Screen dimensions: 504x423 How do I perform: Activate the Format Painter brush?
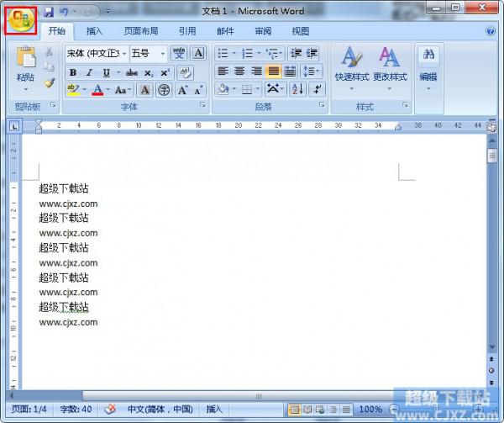point(50,83)
